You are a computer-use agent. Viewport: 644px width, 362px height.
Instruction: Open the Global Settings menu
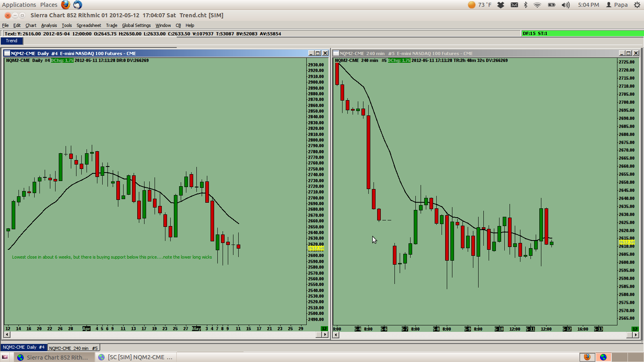(x=136, y=25)
